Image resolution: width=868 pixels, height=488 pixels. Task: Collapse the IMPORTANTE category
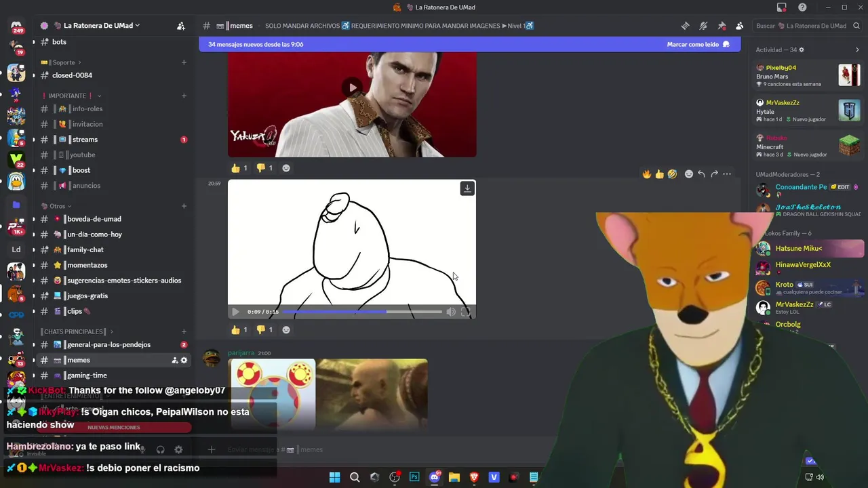pos(72,96)
